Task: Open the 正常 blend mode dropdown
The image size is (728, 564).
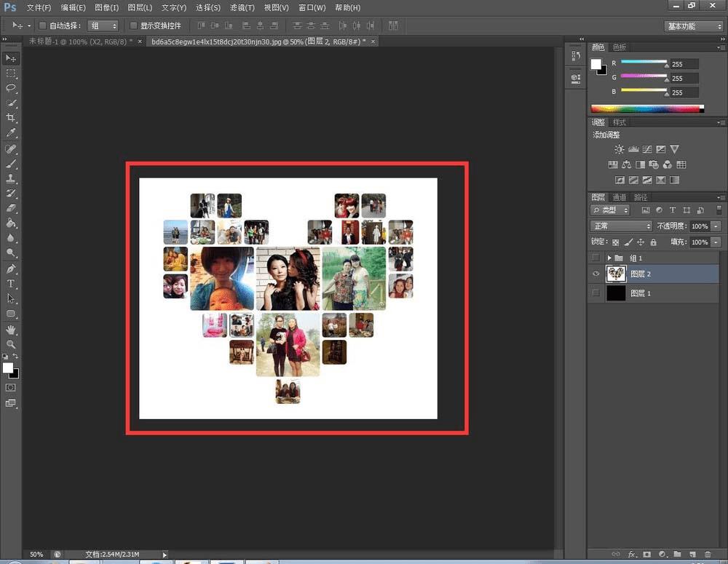Action: coord(621,226)
